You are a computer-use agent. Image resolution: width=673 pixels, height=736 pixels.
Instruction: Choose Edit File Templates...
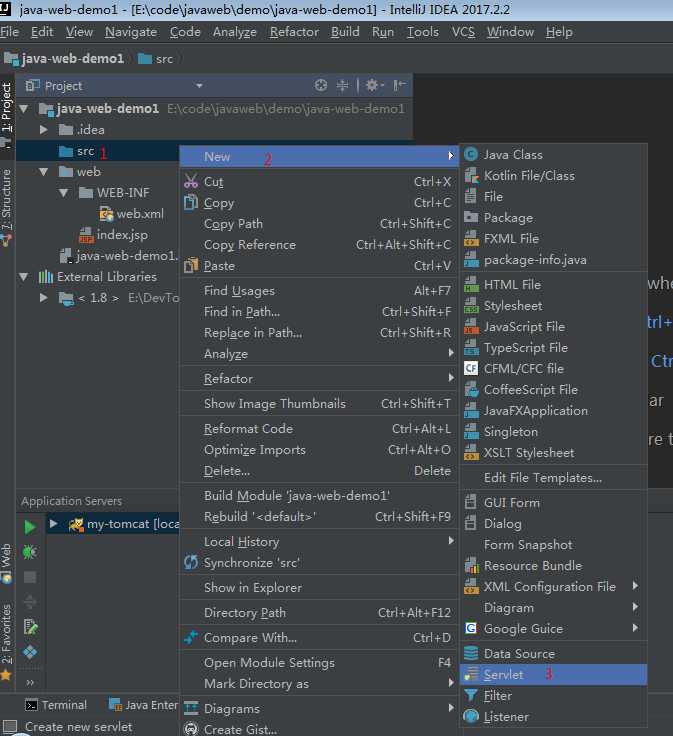pos(553,477)
